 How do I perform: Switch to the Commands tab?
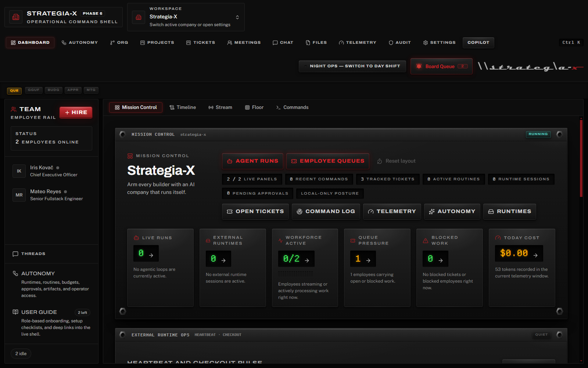(292, 107)
